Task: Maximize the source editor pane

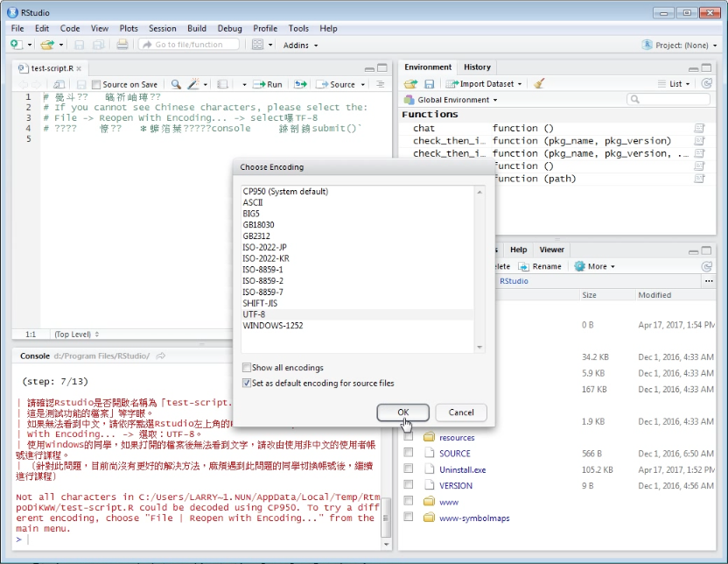Action: click(x=382, y=68)
